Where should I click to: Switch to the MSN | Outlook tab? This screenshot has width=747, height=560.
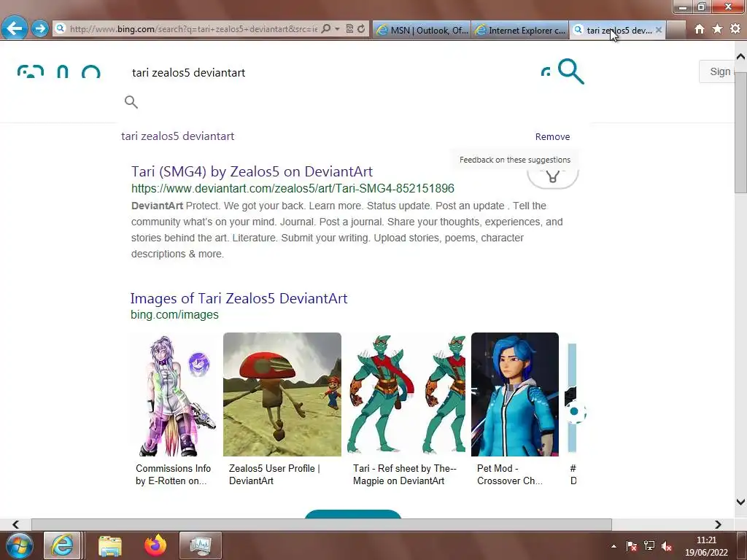point(422,30)
